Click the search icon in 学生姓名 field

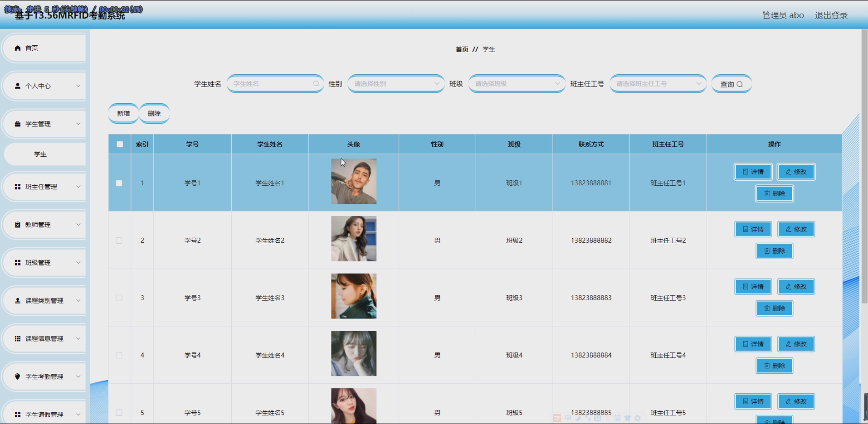click(316, 84)
